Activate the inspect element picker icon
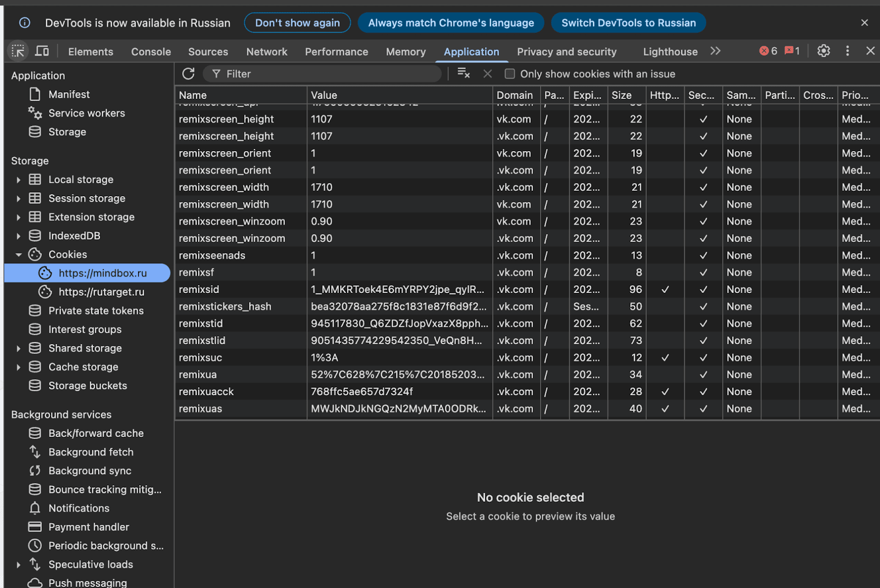Viewport: 880px width, 588px height. [x=18, y=51]
